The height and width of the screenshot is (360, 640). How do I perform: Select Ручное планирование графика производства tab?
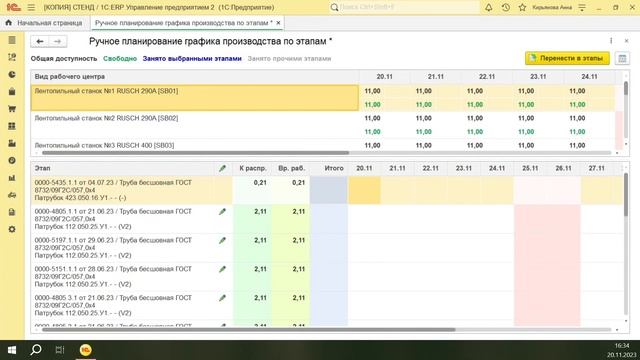coord(183,23)
